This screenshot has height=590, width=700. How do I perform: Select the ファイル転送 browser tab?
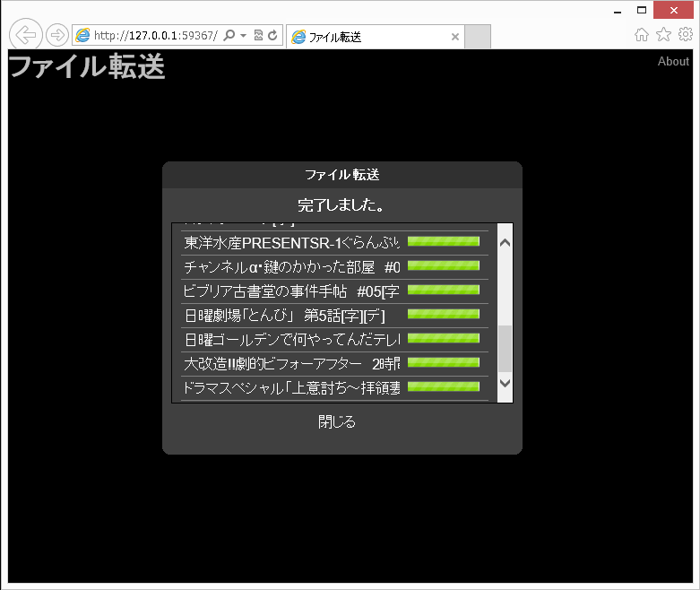(367, 37)
